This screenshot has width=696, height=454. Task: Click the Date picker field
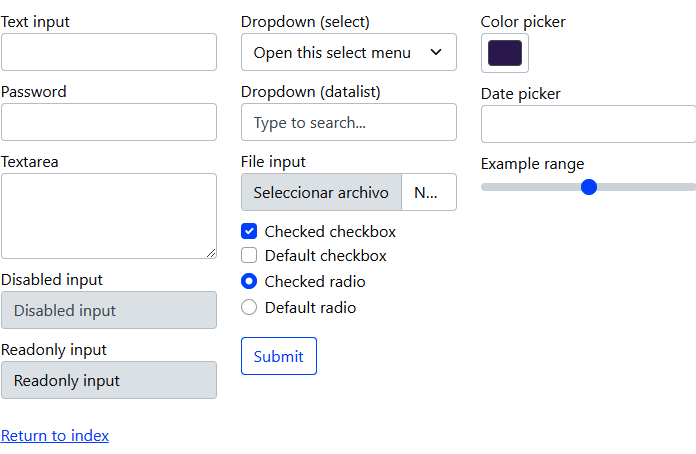click(x=588, y=125)
